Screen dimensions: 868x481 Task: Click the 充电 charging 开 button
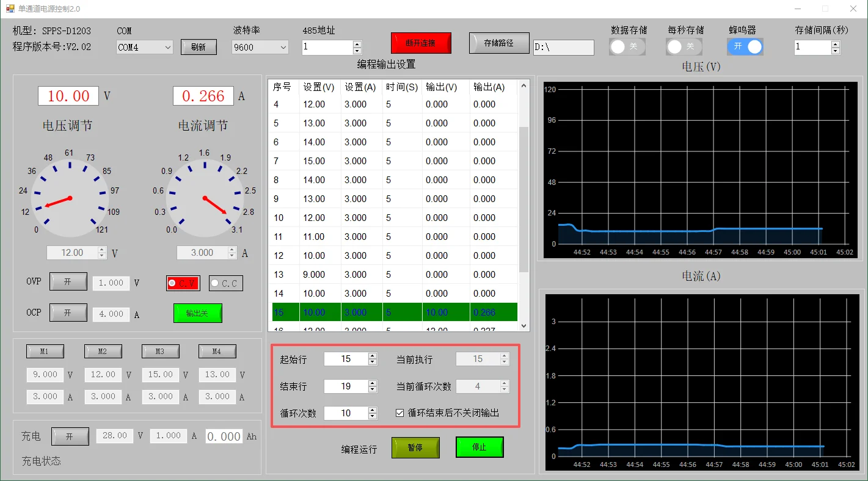click(70, 436)
